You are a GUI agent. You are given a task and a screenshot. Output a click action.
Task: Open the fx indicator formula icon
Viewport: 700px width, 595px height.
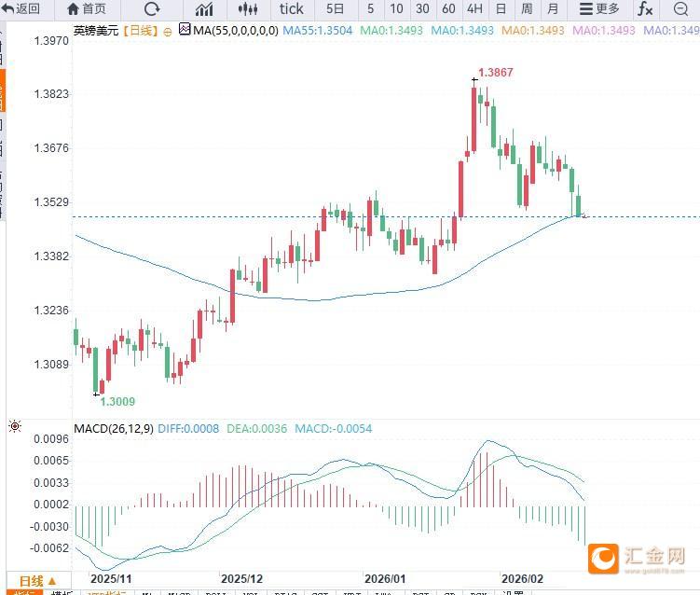(x=645, y=9)
